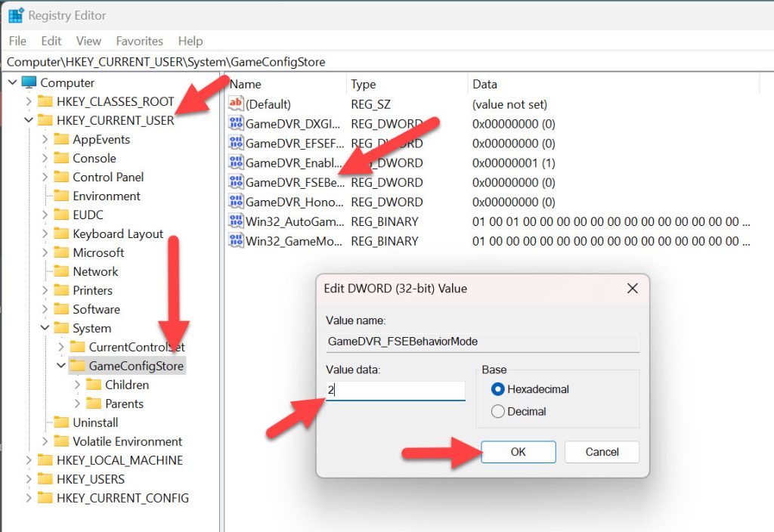The width and height of the screenshot is (774, 532).
Task: Click the REG_BINARY icon beside Win32_GameMo value
Action: (235, 241)
